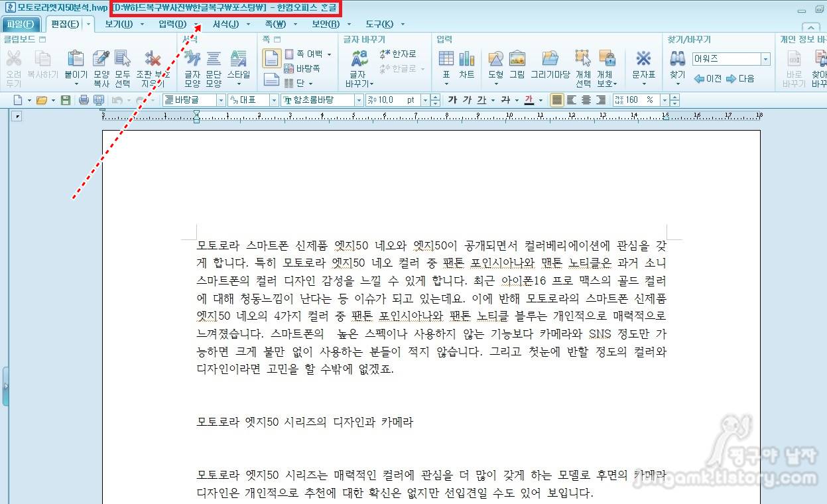Toggle strikethrough formatting button
Viewport: 827px width, 504px height.
click(505, 100)
